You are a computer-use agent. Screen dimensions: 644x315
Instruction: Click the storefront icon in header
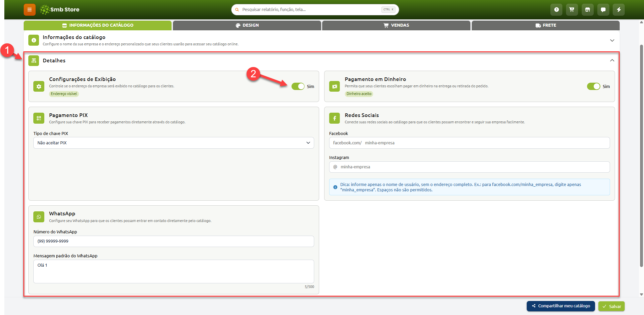point(588,10)
